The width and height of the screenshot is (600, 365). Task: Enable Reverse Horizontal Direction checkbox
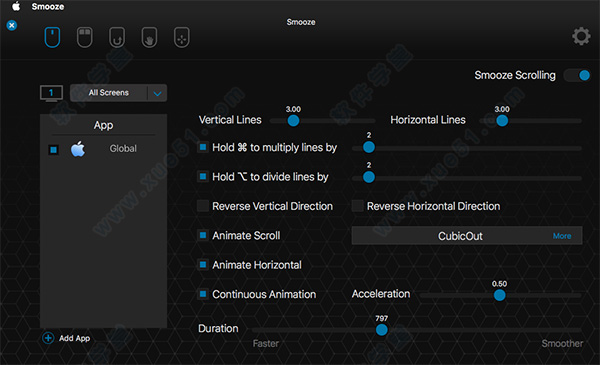357,206
